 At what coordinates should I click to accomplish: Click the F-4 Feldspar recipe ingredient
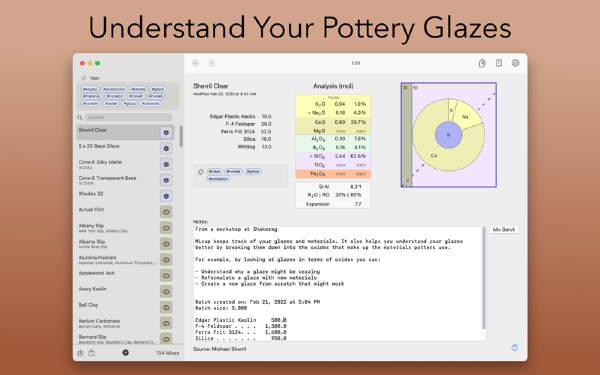coord(248,124)
